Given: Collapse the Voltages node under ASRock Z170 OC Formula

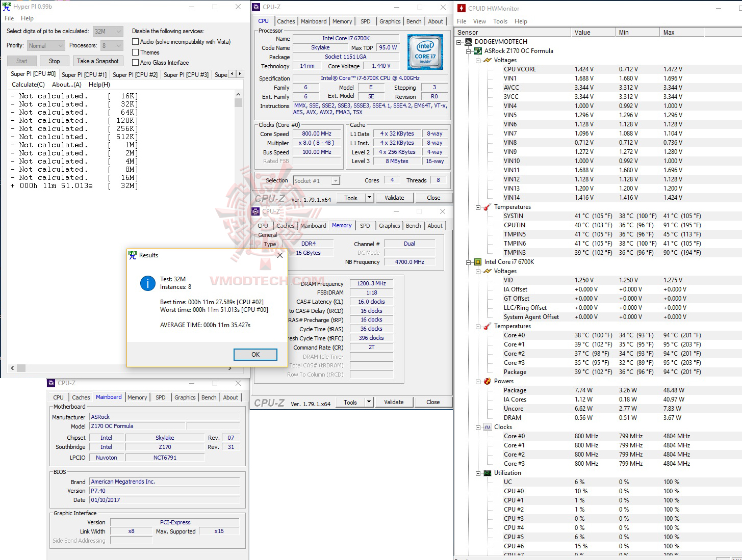Looking at the screenshot, I should pyautogui.click(x=478, y=60).
